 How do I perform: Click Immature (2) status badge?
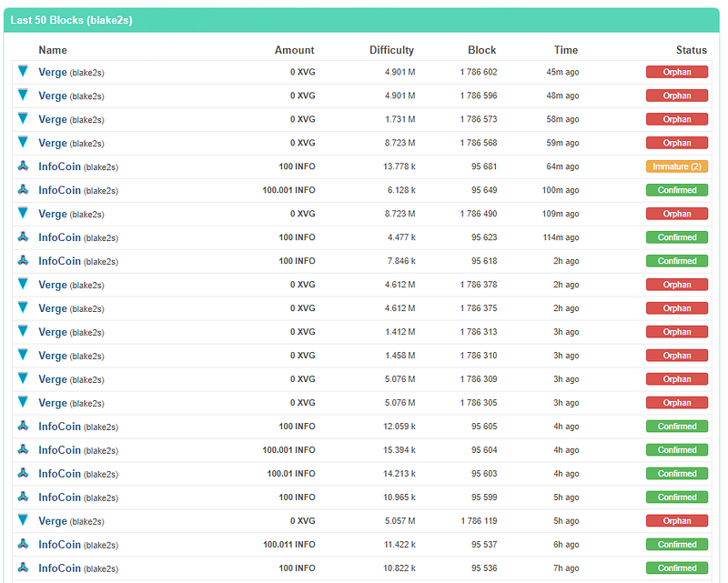677,166
